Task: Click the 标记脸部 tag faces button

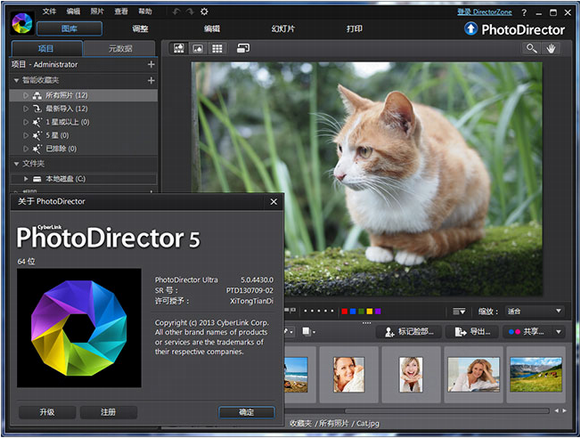Action: point(409,332)
